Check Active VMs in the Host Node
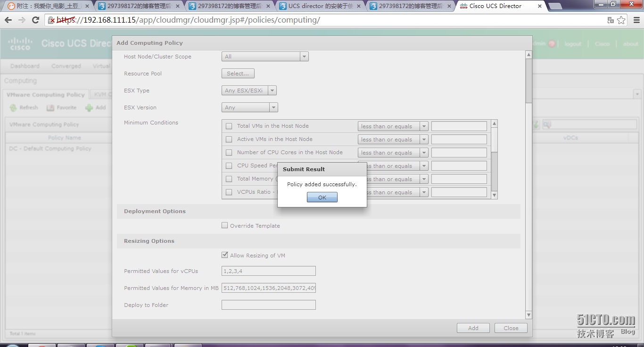Screen dimensions: 644x347 229,139
